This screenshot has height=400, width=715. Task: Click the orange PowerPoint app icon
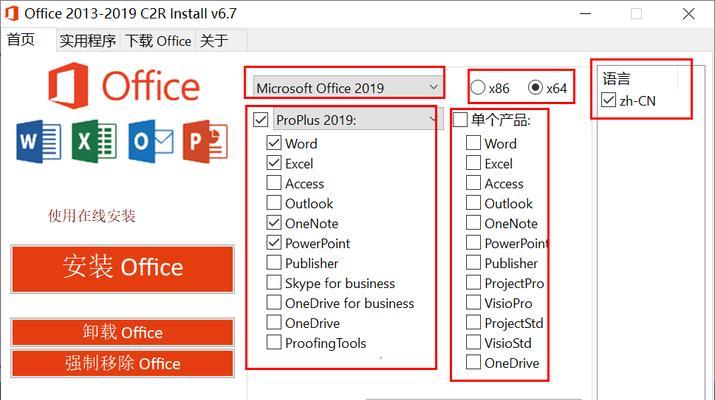tap(205, 141)
